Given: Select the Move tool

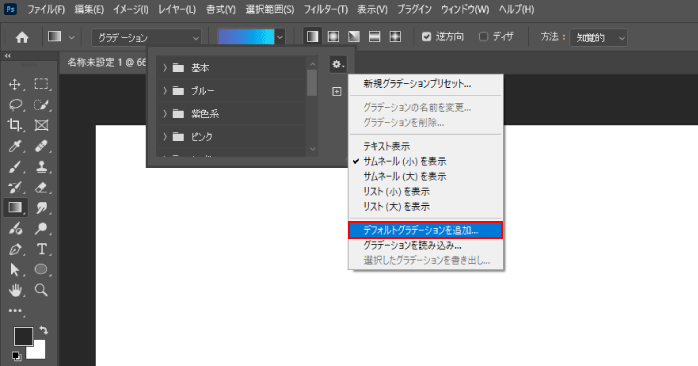Looking at the screenshot, I should (15, 84).
